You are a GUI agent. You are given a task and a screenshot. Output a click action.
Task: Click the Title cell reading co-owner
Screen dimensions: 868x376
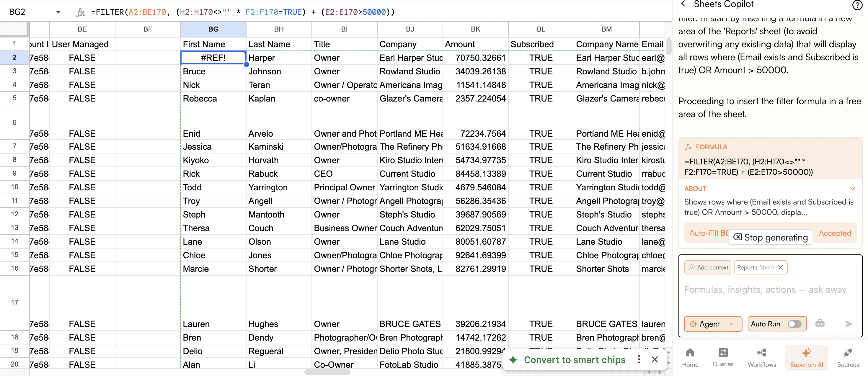coord(344,98)
